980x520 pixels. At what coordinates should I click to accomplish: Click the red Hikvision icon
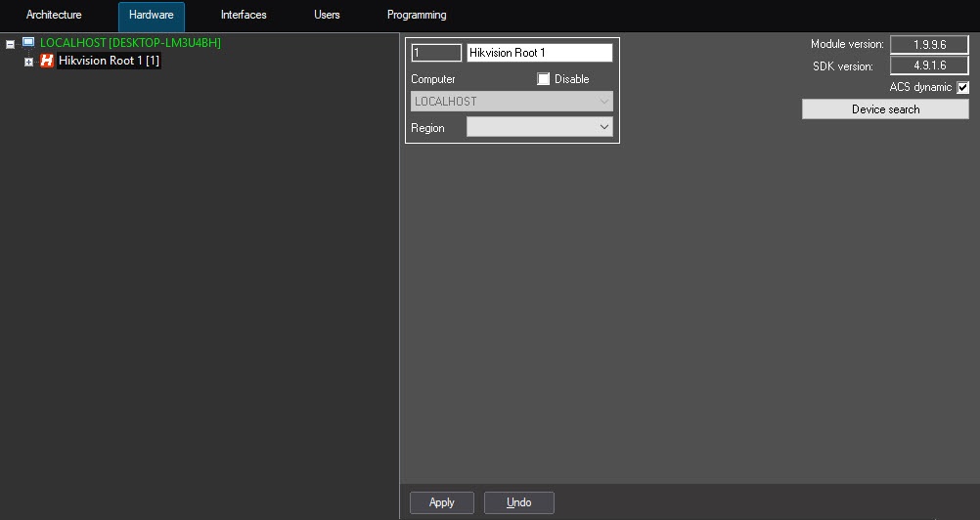point(47,61)
